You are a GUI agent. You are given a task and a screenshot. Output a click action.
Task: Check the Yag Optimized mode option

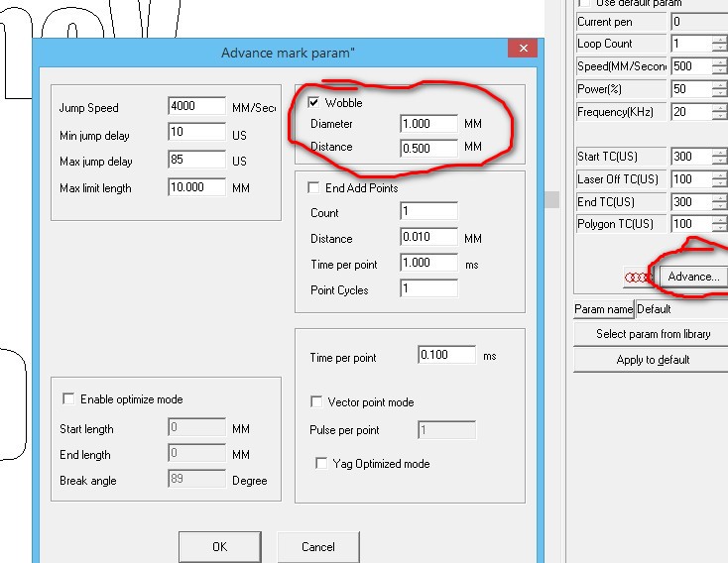coord(320,463)
